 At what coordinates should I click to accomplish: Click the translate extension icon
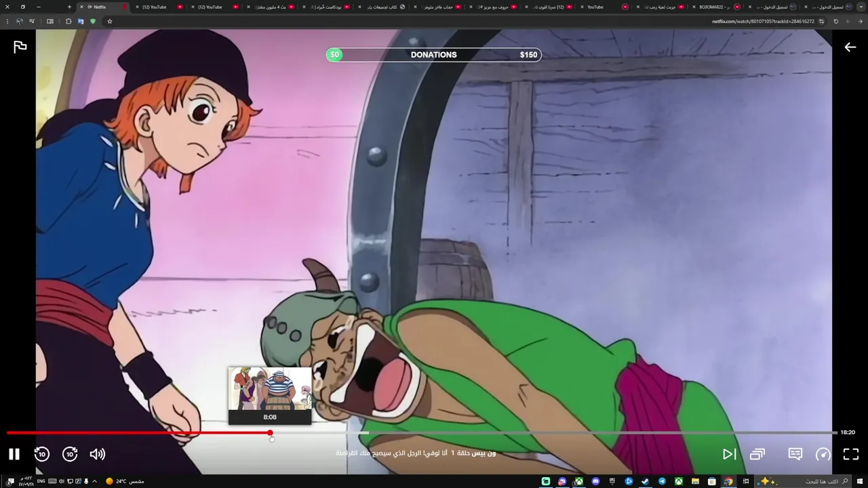[x=81, y=21]
